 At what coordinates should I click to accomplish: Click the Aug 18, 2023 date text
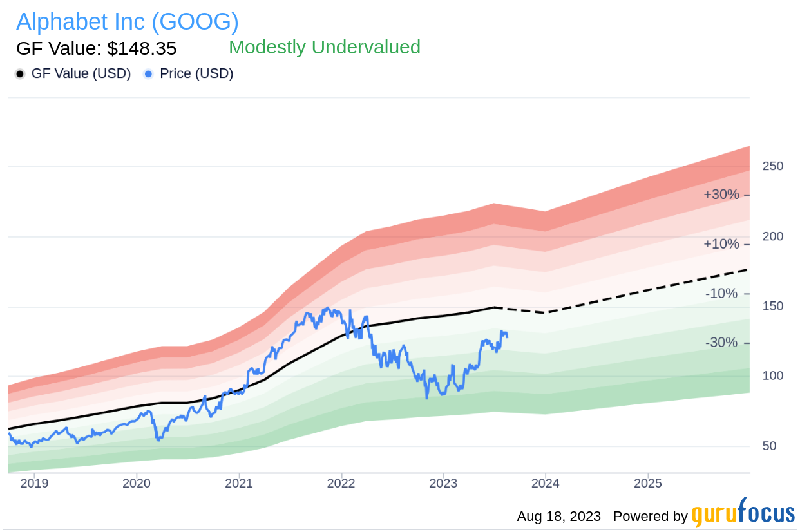coord(559,517)
